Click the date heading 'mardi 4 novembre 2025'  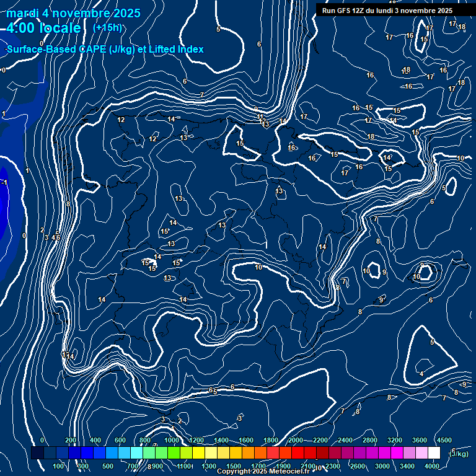73,14
